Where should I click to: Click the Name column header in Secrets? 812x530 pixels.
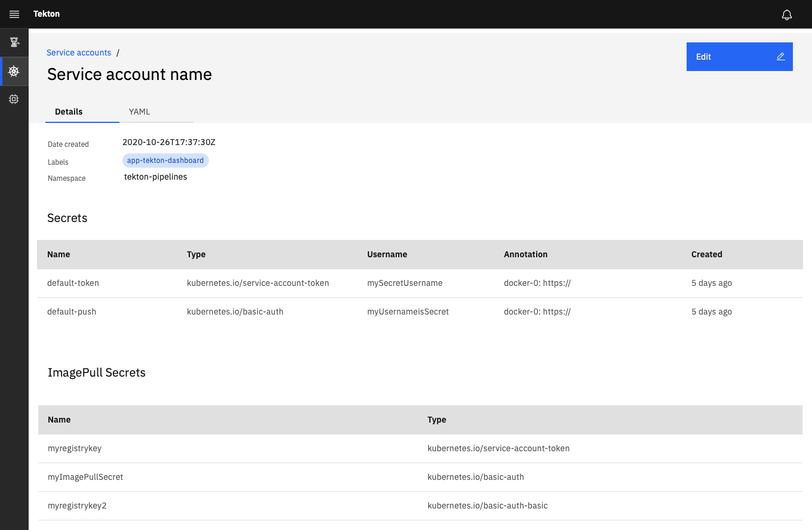(59, 254)
